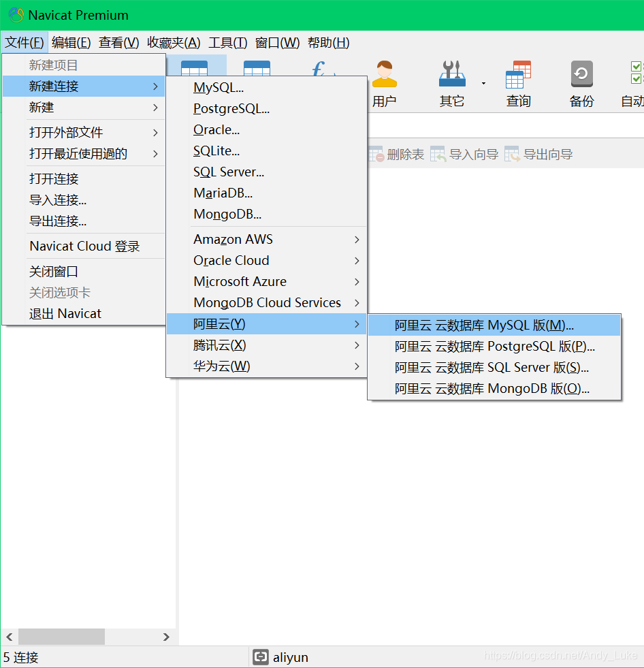Choose PostgreSQL... new connection
The image size is (644, 668).
pos(267,109)
